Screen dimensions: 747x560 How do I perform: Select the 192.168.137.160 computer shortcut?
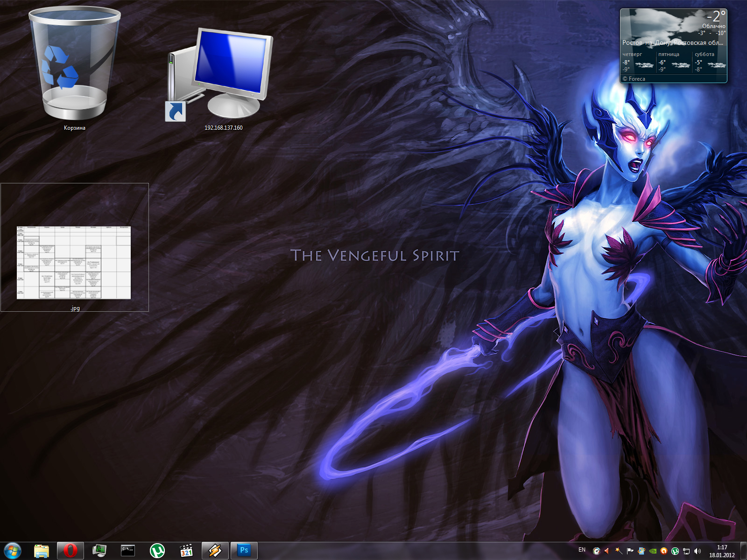(218, 74)
